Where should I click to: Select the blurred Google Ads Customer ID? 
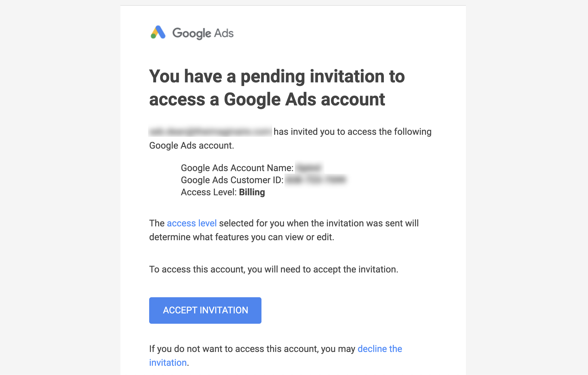click(317, 180)
